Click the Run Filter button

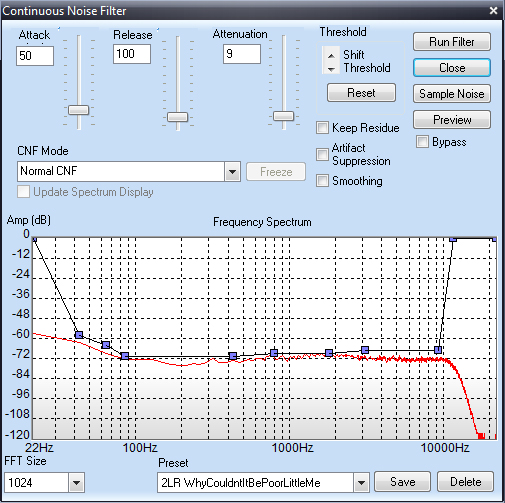452,42
